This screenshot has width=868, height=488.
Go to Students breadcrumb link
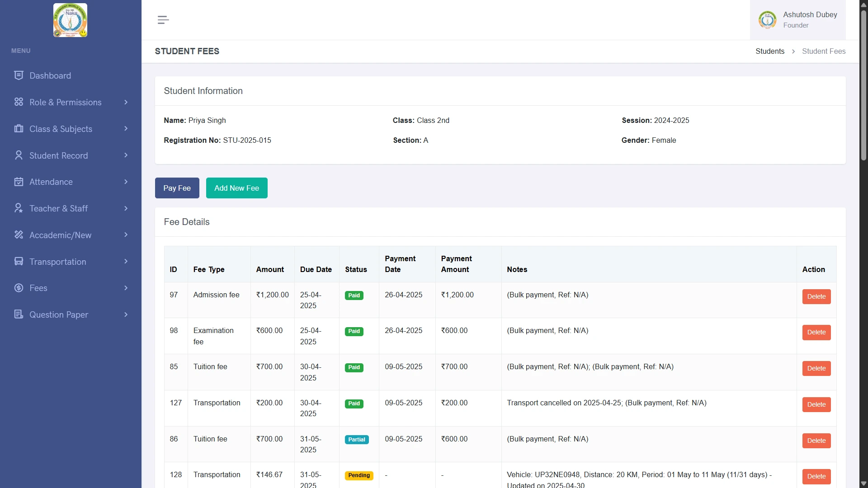click(770, 52)
